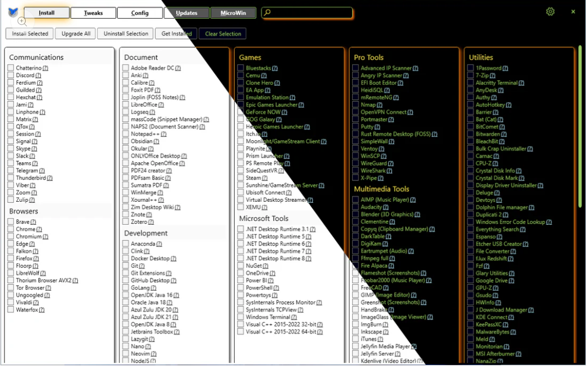Open the help link next to PowerShell
The image size is (588, 369).
pyautogui.click(x=276, y=288)
